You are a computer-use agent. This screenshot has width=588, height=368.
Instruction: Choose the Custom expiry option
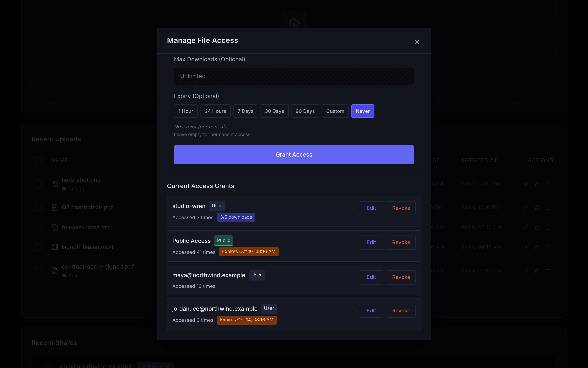click(x=335, y=111)
